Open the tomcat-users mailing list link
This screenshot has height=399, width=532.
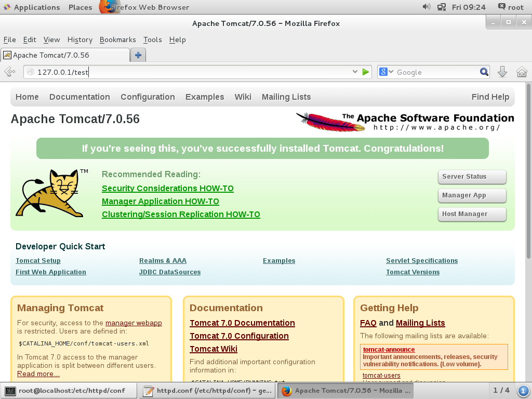click(381, 376)
